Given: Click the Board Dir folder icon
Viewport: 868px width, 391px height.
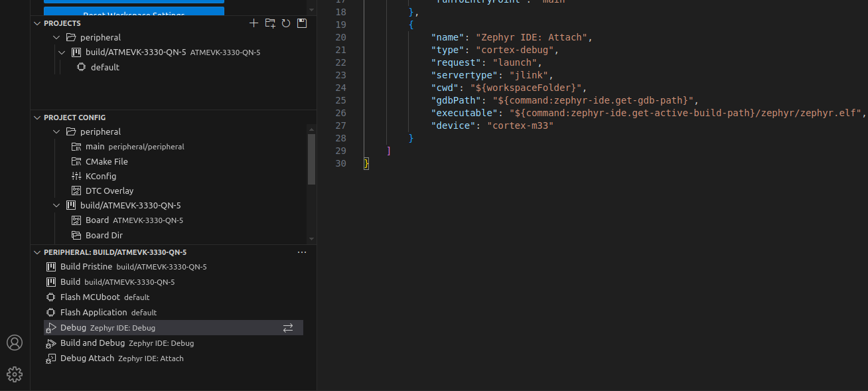Looking at the screenshot, I should (76, 235).
